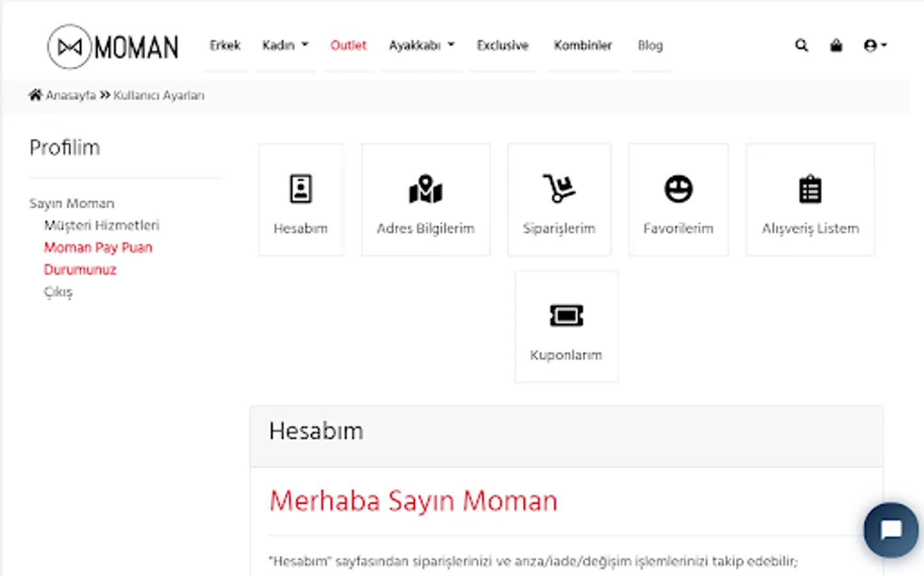
Task: Open the Exclusive menu item
Action: coord(503,45)
